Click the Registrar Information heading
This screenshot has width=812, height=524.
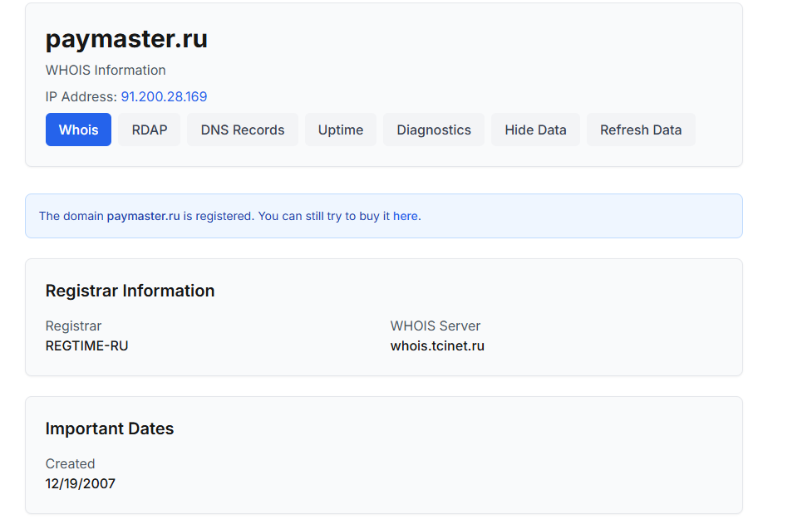pos(130,291)
